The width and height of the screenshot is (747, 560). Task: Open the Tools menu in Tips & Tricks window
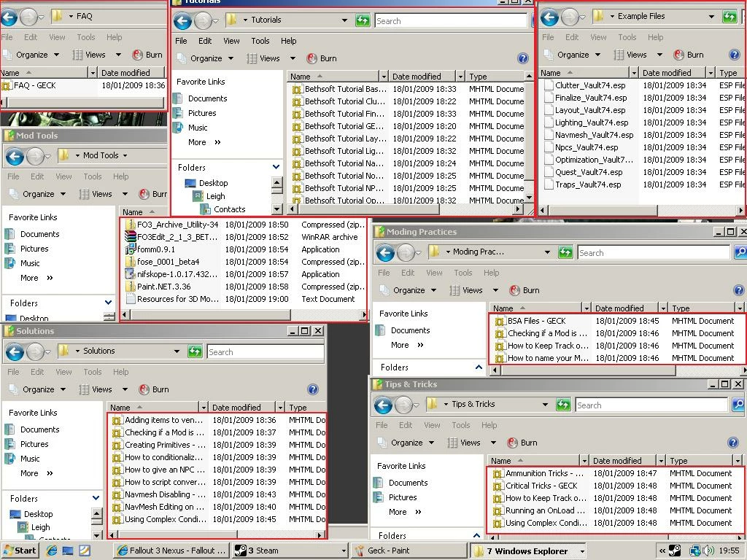coord(461,425)
